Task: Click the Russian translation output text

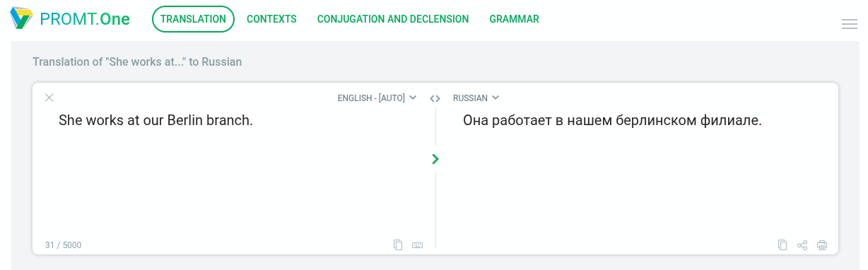Action: click(612, 121)
